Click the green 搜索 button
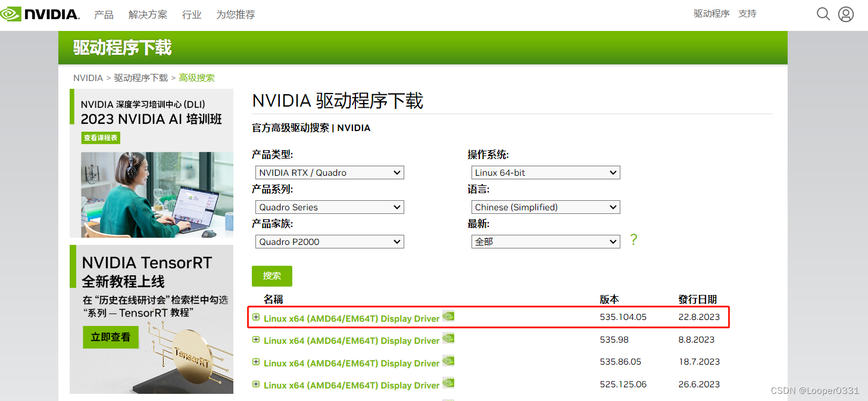Viewport: 868px width, 401px height. click(272, 276)
